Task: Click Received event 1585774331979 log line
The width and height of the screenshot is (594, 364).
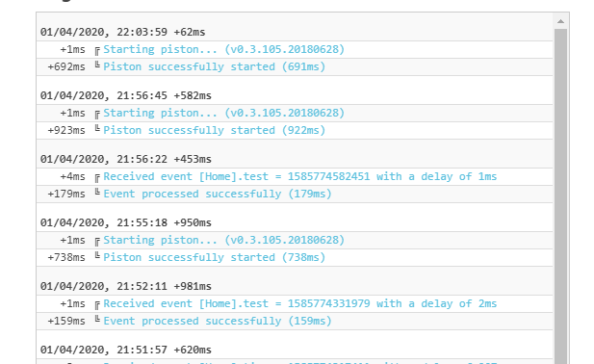Action: click(300, 303)
